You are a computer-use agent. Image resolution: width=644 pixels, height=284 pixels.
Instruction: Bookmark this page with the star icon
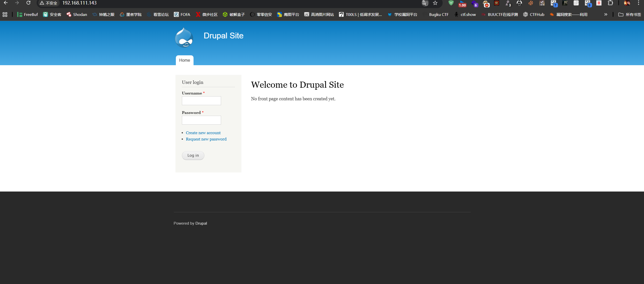click(435, 3)
